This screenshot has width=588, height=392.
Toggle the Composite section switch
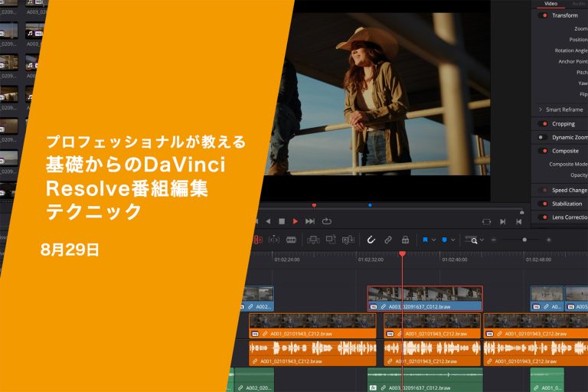[x=543, y=151]
